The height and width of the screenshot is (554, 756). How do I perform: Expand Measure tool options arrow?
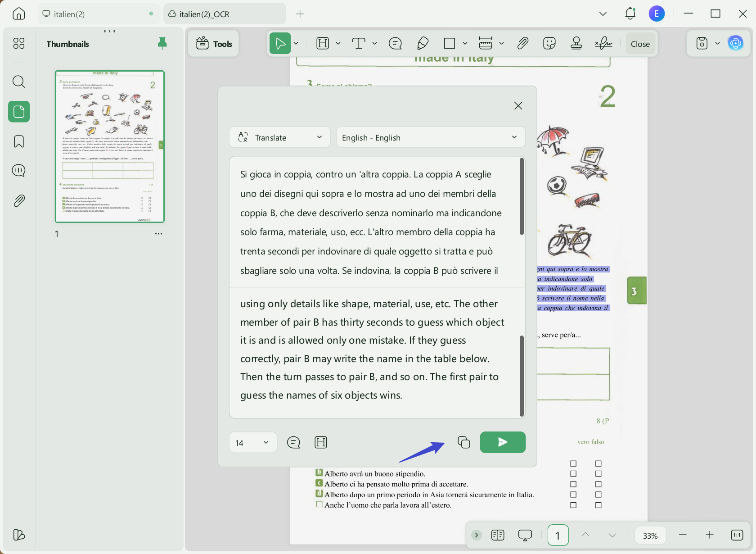click(501, 44)
